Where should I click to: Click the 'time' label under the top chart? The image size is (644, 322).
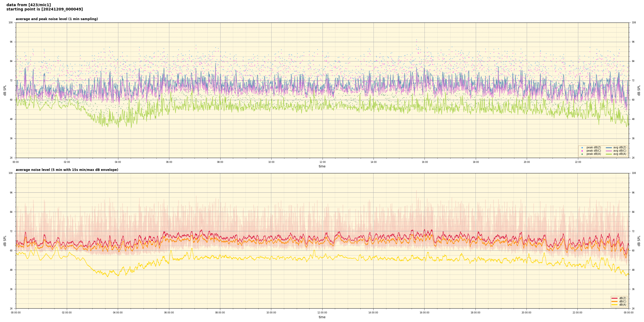322,166
